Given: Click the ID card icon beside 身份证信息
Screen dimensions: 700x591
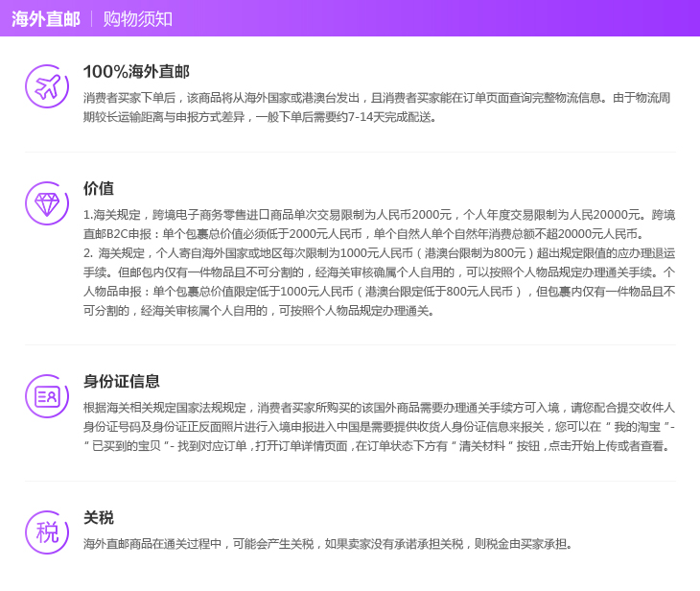Looking at the screenshot, I should point(47,396).
